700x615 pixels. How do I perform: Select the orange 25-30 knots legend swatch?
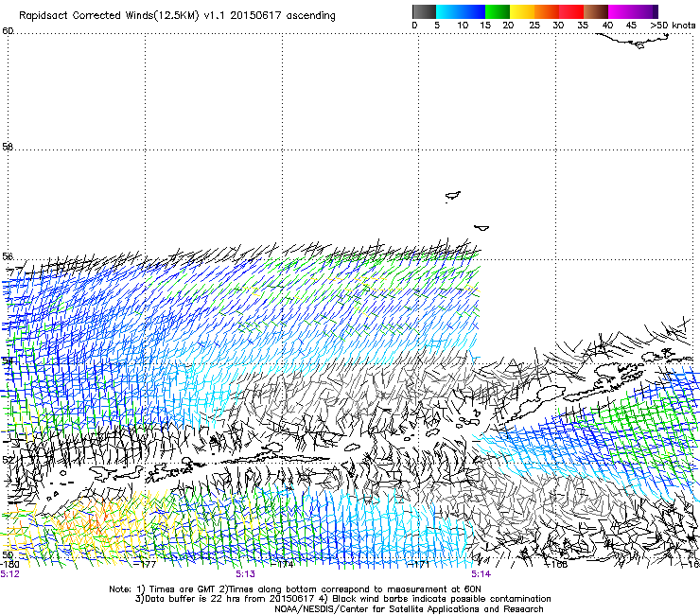pyautogui.click(x=547, y=11)
